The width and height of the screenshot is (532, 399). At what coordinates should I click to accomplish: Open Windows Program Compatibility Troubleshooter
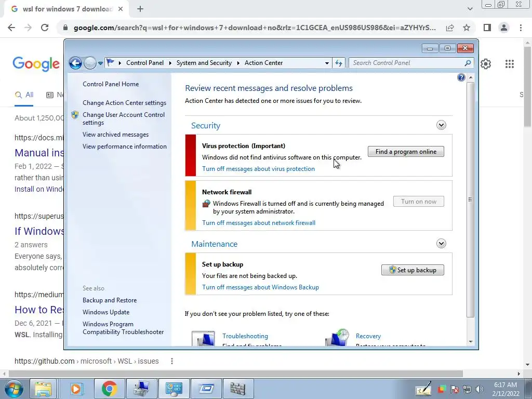(x=123, y=328)
